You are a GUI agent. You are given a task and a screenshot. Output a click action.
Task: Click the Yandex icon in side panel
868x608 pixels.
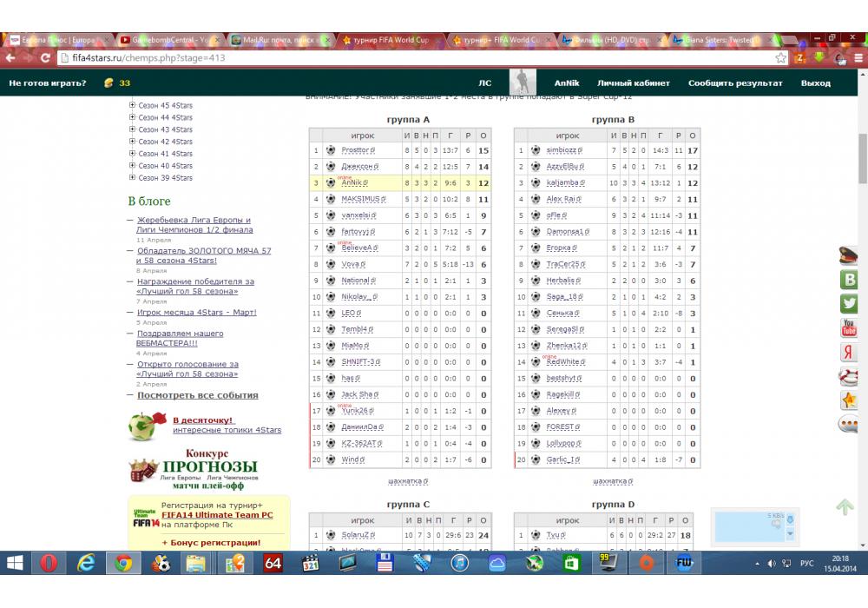(x=848, y=353)
